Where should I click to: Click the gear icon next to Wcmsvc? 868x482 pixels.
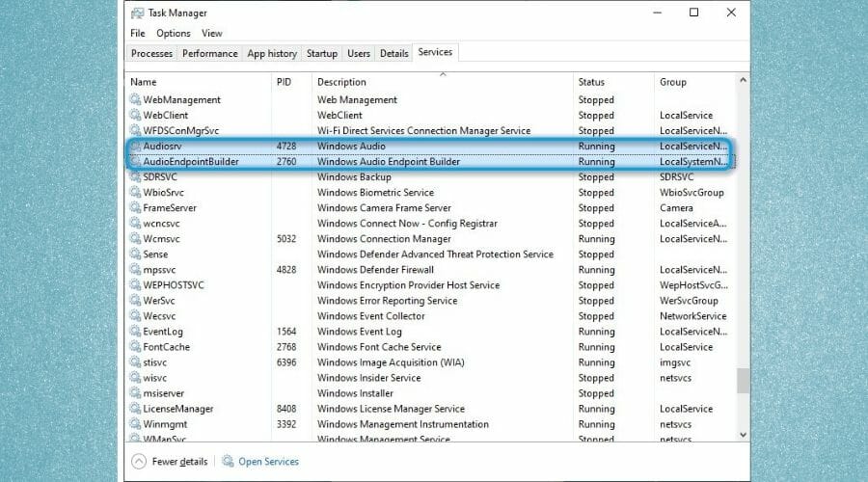tap(135, 239)
